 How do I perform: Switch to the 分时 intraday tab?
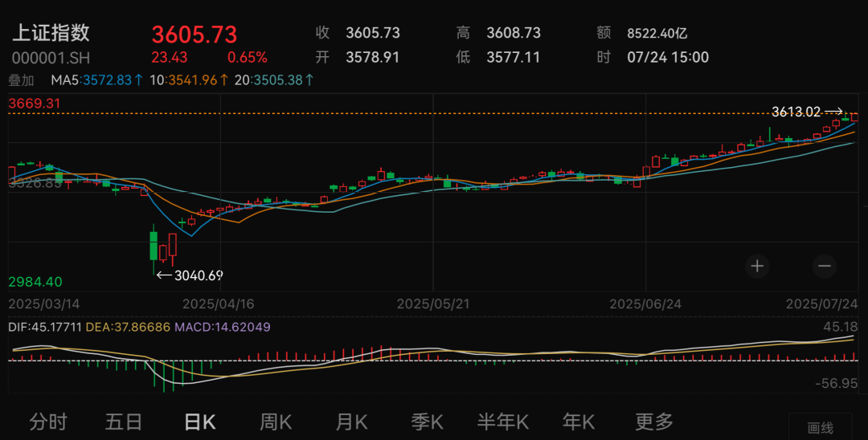(48, 422)
